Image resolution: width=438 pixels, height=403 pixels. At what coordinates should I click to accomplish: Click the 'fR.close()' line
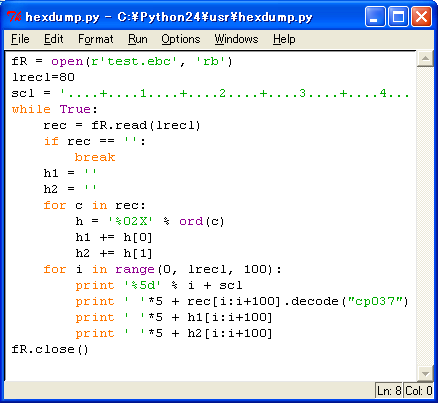pos(50,349)
